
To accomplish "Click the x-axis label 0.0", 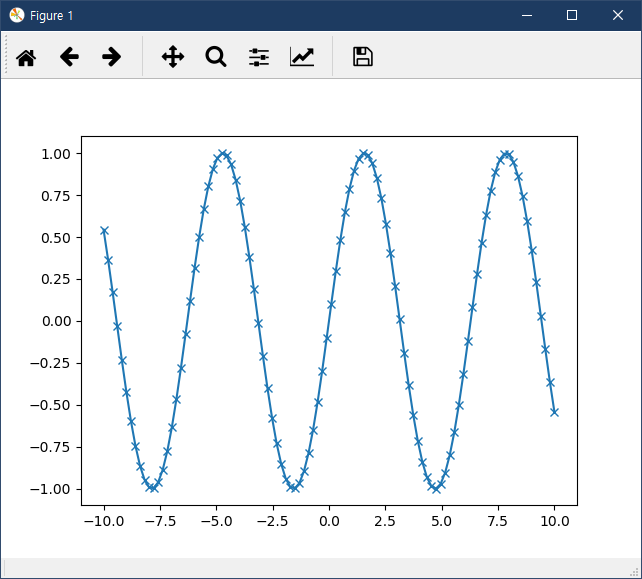I will 329,521.
